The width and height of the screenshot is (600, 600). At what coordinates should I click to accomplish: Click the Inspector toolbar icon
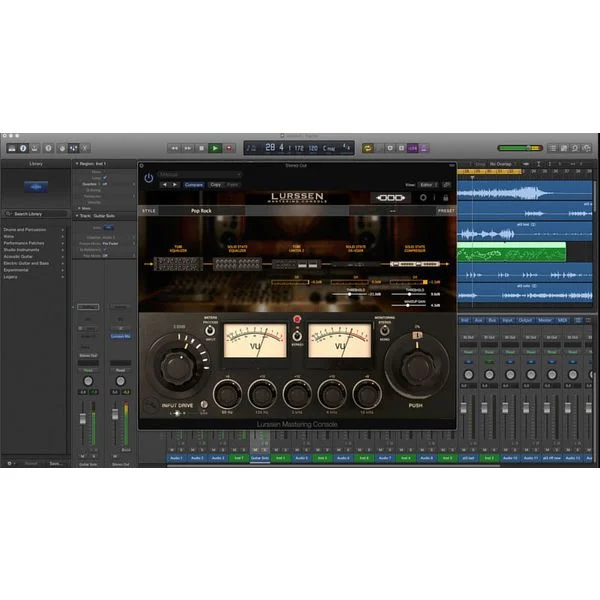pyautogui.click(x=23, y=148)
